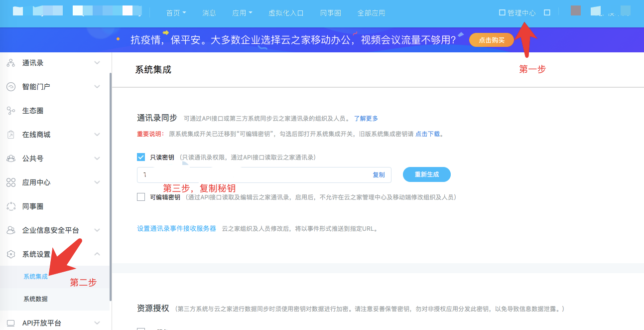
Task: Click the logo icon in top bar
Action: [18, 11]
